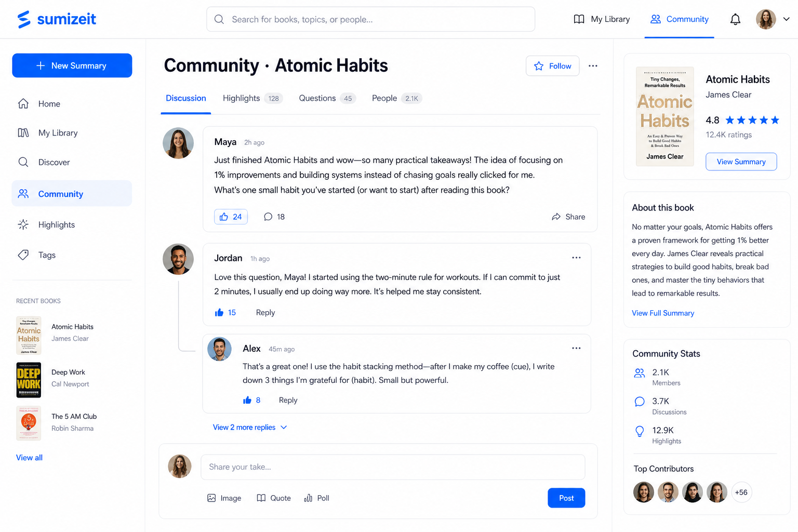Open The 5 AM Club recent book
The image size is (798, 532).
coord(57,423)
